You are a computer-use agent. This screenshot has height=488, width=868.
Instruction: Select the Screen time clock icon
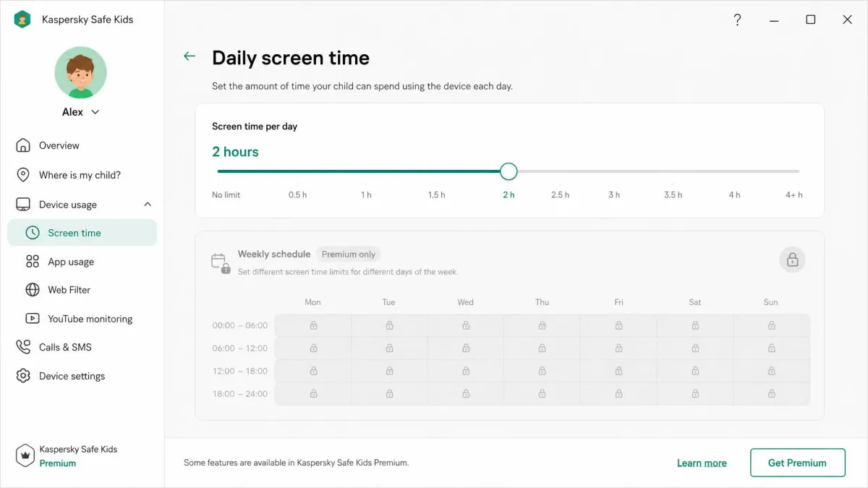[x=33, y=233]
